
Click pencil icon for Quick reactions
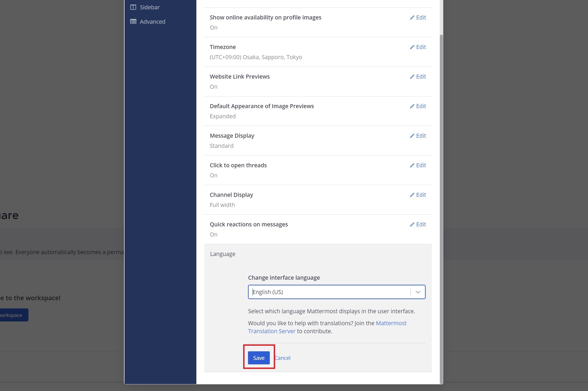(412, 225)
